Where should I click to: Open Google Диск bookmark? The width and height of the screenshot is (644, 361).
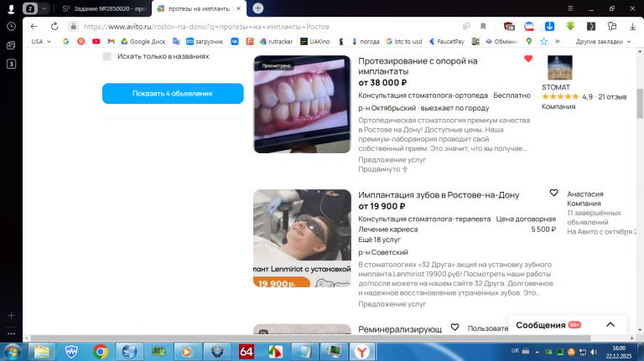(143, 41)
